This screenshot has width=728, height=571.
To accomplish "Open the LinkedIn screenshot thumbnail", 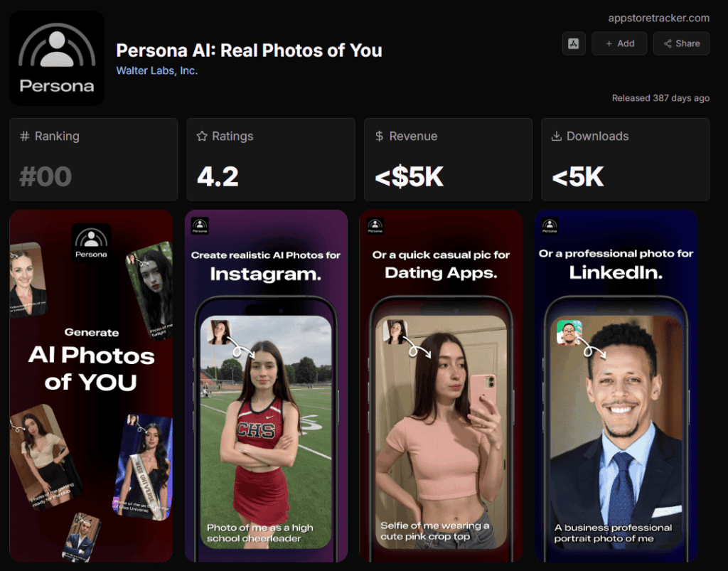I will click(x=616, y=386).
